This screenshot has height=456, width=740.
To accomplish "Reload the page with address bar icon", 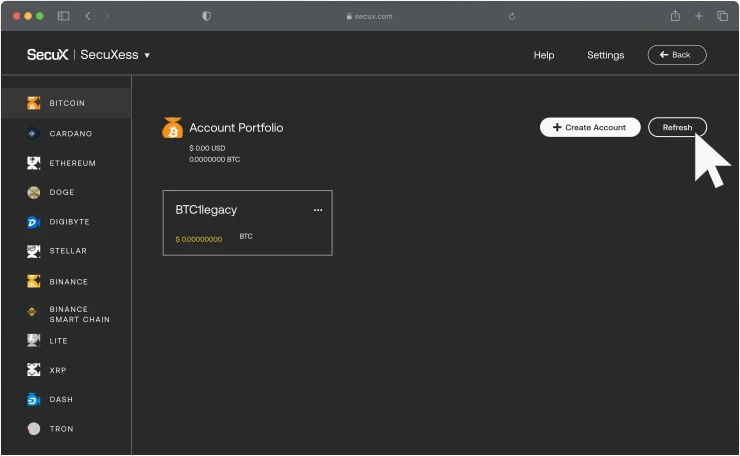I will [x=512, y=17].
